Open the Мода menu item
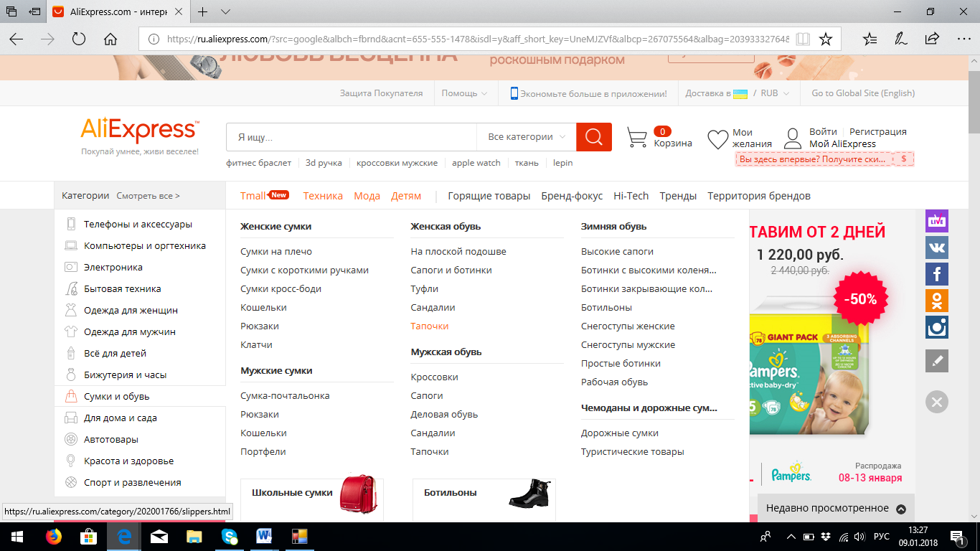 [367, 196]
